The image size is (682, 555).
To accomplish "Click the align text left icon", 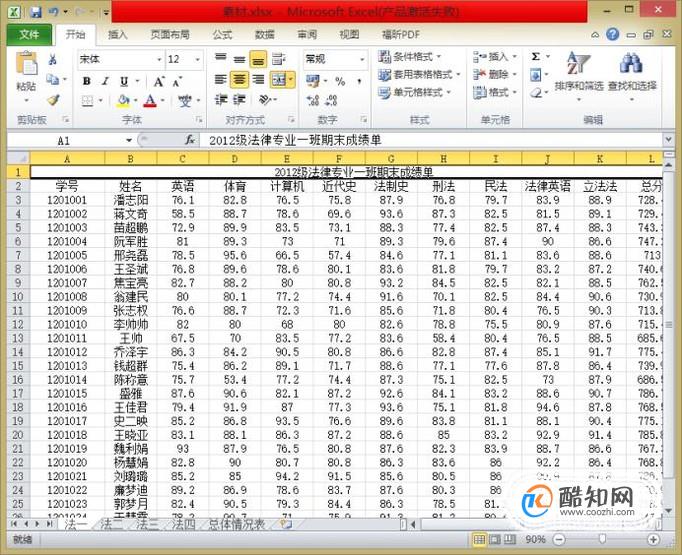I will point(221,80).
